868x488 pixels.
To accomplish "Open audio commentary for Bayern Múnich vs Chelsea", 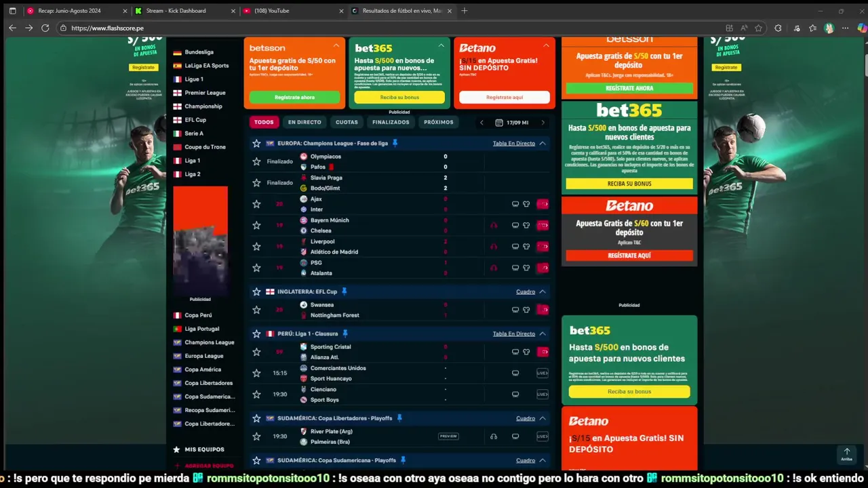I will pyautogui.click(x=494, y=225).
